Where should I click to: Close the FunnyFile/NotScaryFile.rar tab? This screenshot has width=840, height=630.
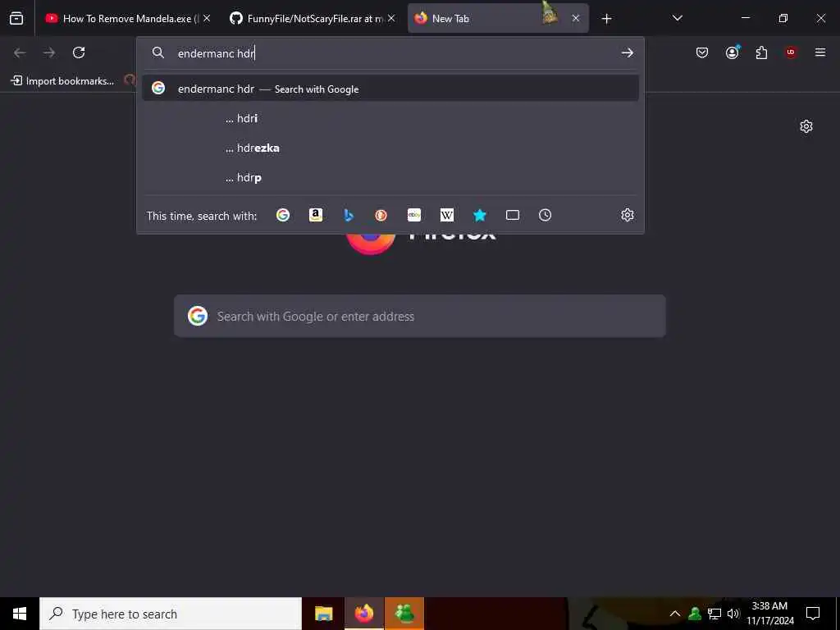[x=391, y=18]
